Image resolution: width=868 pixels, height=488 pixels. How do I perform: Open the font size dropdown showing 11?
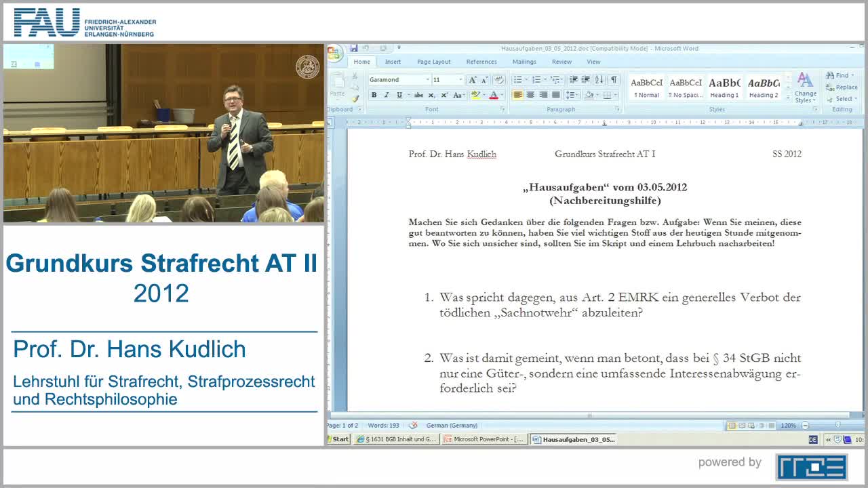pyautogui.click(x=461, y=80)
